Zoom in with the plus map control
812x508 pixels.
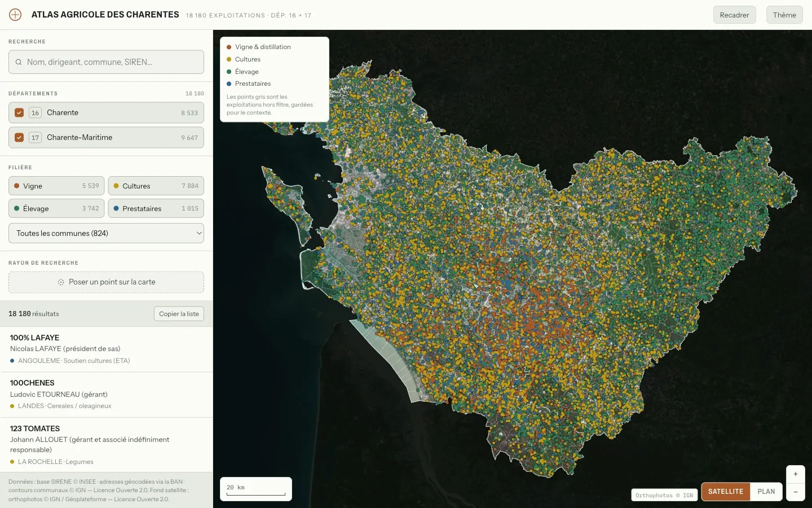pyautogui.click(x=795, y=474)
